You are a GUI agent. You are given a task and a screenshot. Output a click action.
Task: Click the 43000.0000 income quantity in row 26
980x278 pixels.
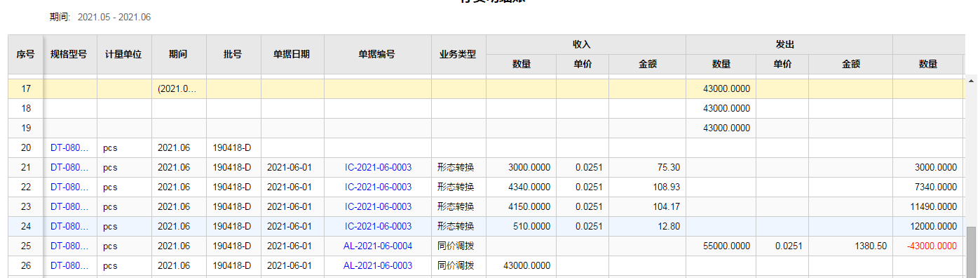point(527,266)
